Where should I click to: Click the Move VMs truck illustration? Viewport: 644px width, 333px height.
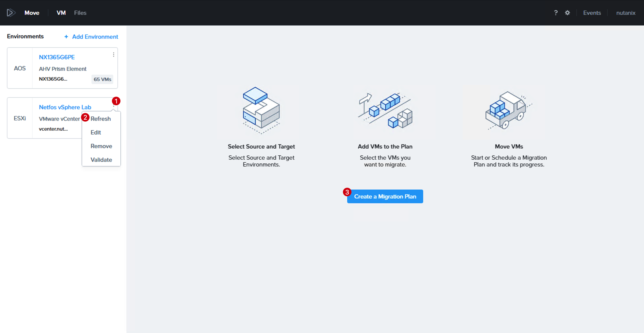pyautogui.click(x=509, y=110)
